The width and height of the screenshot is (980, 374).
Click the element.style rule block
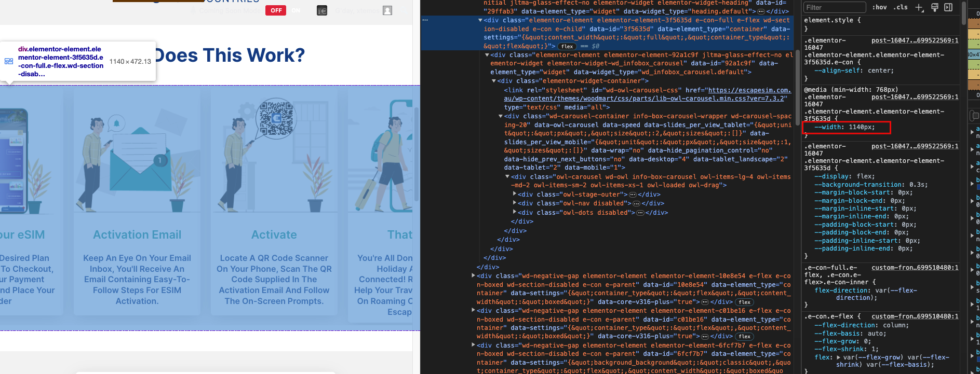point(881,24)
